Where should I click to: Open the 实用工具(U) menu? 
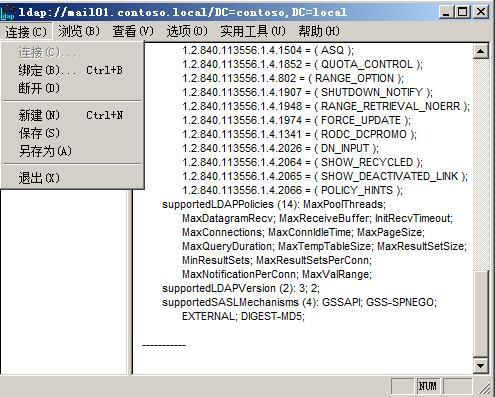(253, 32)
